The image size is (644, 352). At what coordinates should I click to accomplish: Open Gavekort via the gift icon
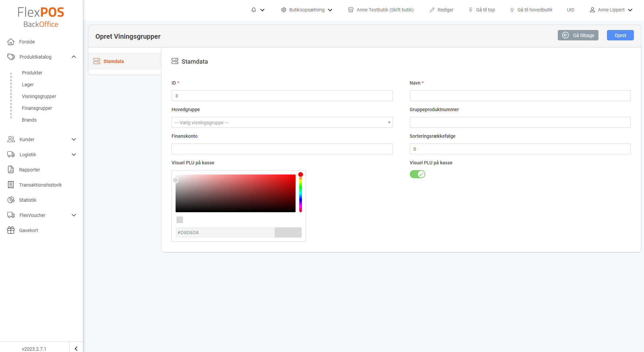11,230
